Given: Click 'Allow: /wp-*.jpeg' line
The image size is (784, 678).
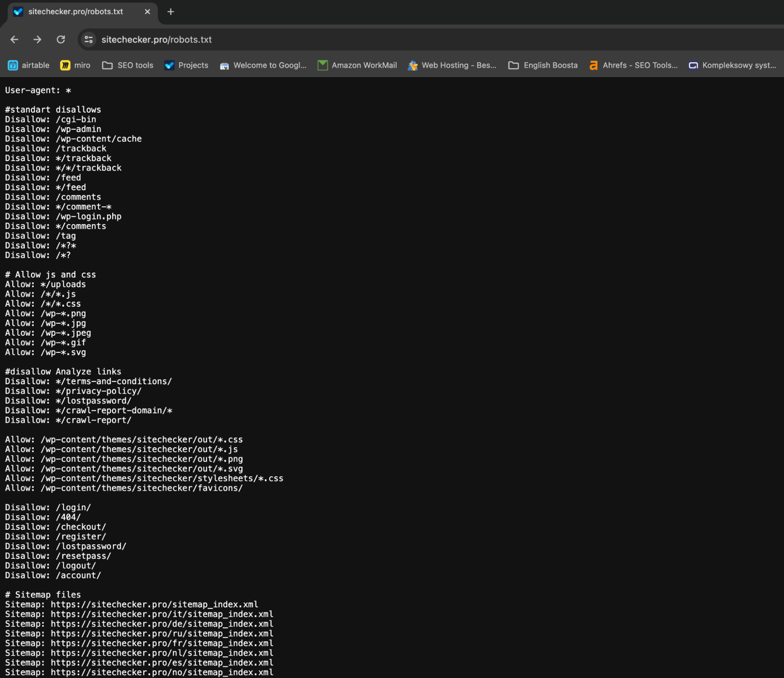Looking at the screenshot, I should pyautogui.click(x=48, y=333).
